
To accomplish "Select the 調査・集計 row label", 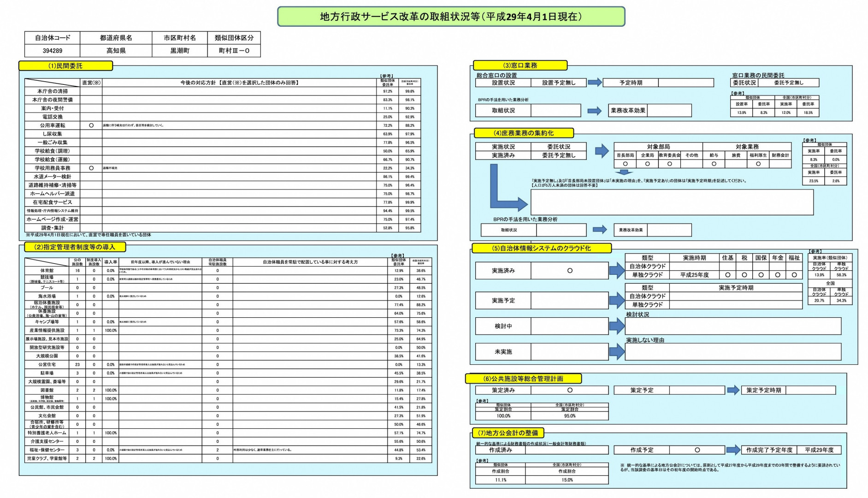I will pyautogui.click(x=53, y=228).
